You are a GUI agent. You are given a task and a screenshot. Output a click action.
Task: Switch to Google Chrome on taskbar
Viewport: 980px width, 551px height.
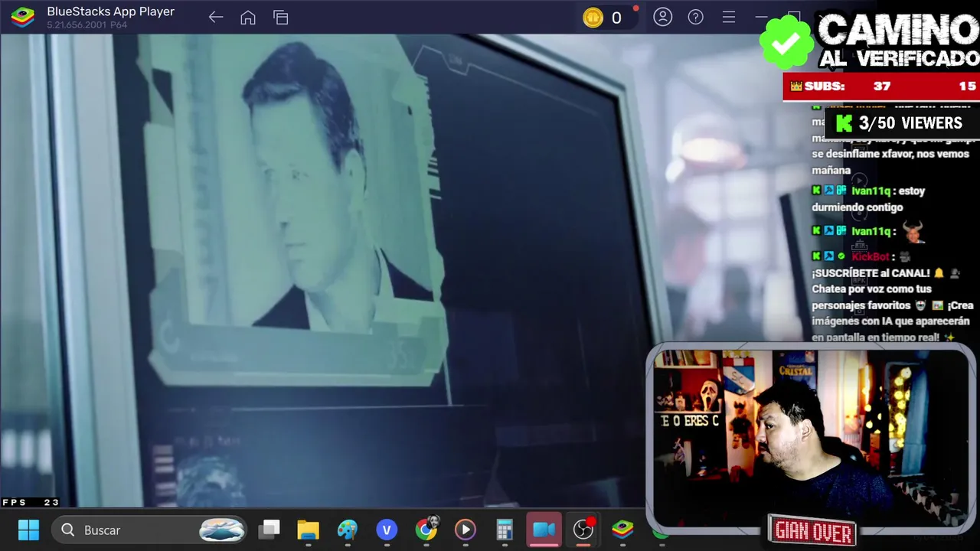coord(426,529)
